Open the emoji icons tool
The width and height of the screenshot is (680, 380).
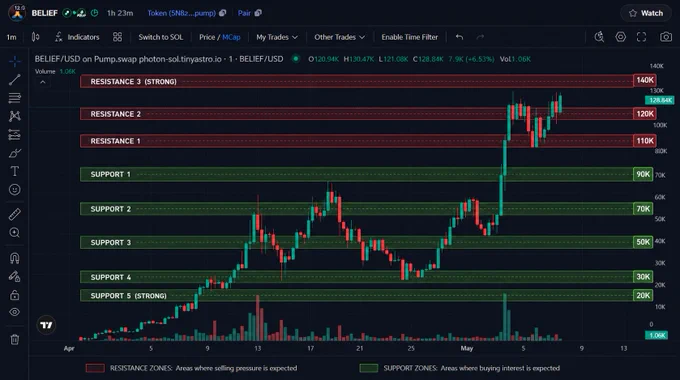click(x=15, y=190)
